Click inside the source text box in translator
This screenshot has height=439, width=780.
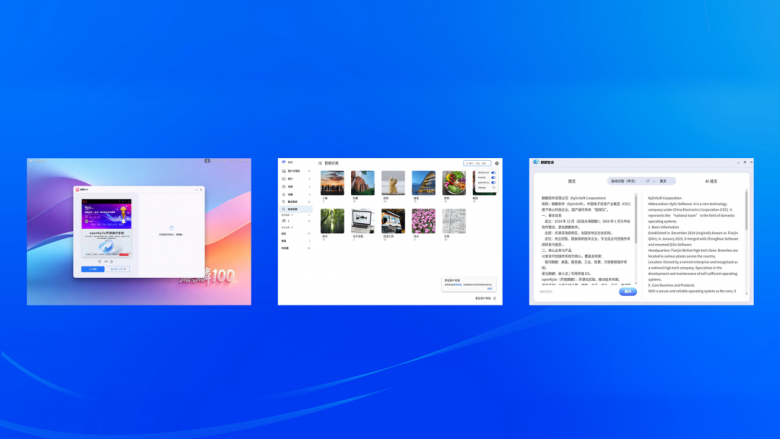point(586,239)
